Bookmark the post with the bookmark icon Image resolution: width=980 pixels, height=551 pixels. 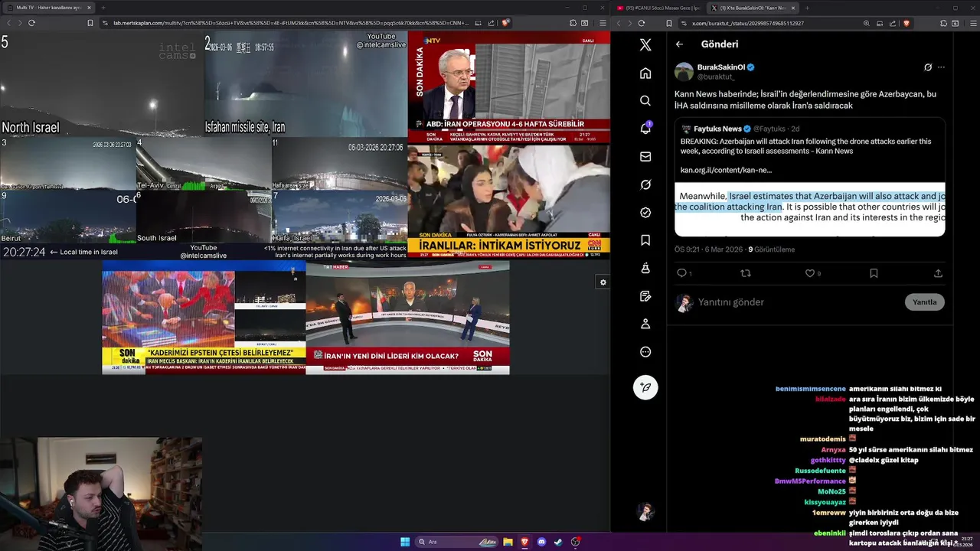coord(874,273)
